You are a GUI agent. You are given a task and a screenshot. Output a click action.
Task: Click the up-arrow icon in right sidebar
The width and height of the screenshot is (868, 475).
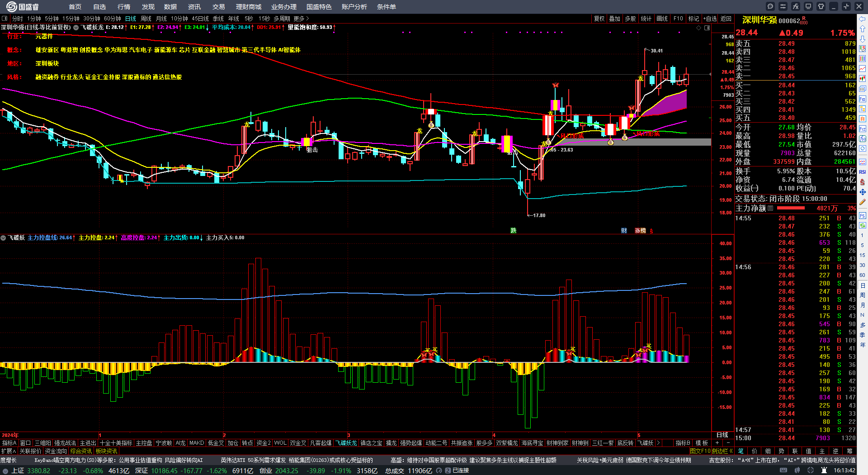tap(863, 28)
